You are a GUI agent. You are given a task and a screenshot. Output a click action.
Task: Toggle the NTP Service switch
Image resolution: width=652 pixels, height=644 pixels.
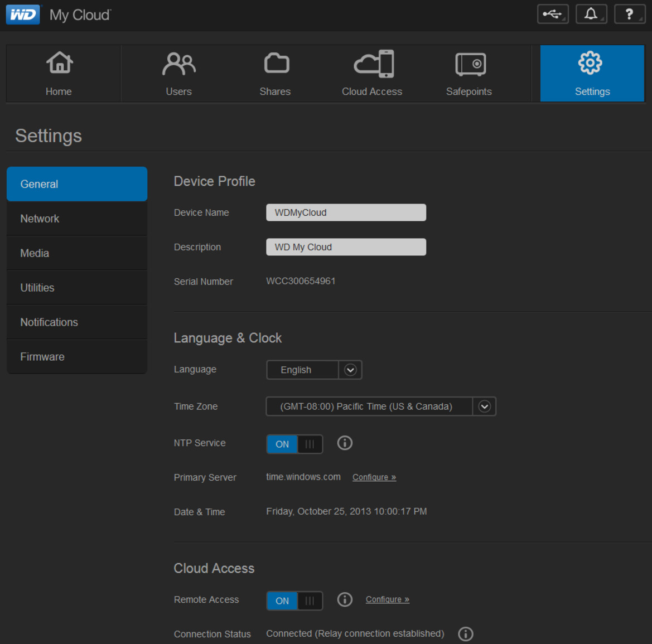[x=294, y=444]
